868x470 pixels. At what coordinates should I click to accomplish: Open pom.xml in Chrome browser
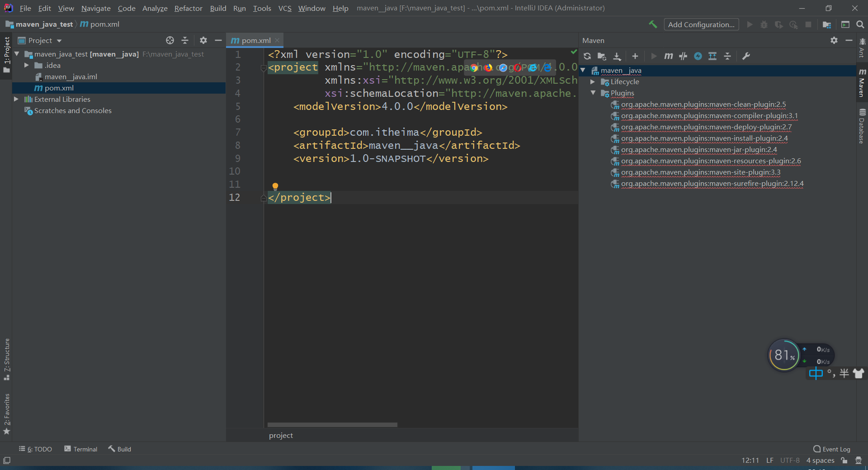[474, 67]
